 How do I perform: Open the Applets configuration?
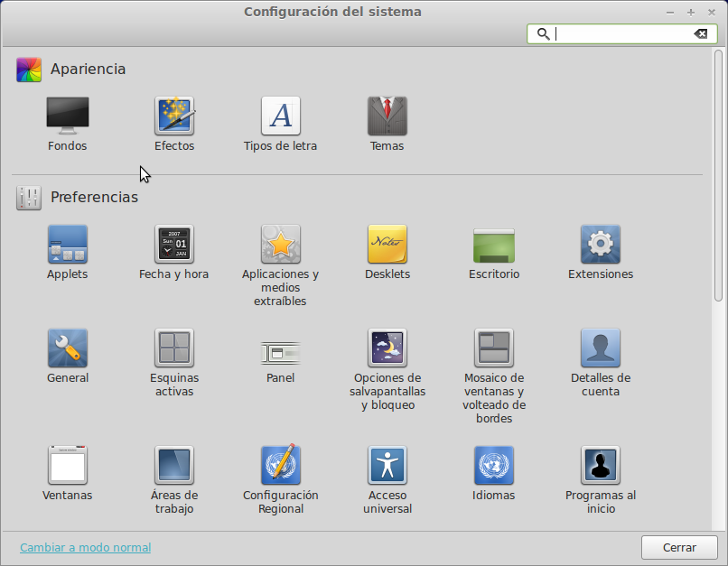pyautogui.click(x=68, y=245)
